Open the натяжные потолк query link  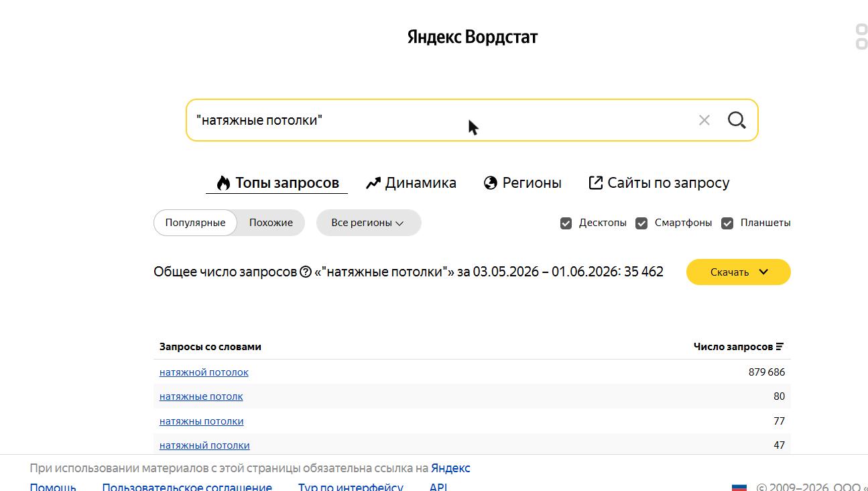point(201,396)
